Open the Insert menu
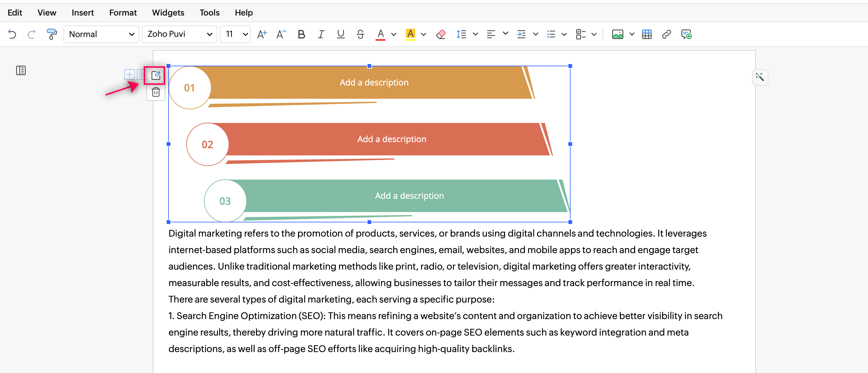 [83, 12]
